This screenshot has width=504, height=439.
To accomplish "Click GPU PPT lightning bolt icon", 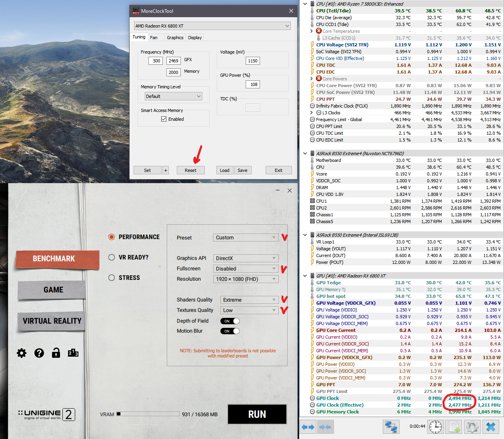I will 312,385.
